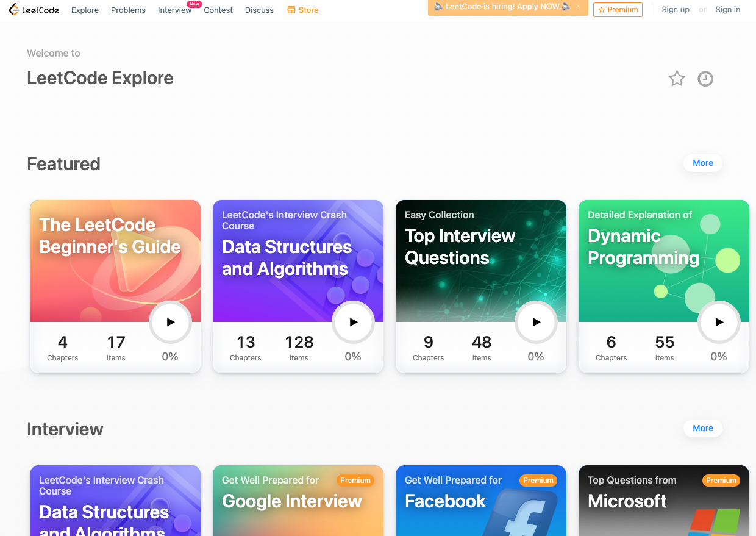The image size is (756, 536).
Task: Click Premium badge on Facebook card
Action: (538, 481)
